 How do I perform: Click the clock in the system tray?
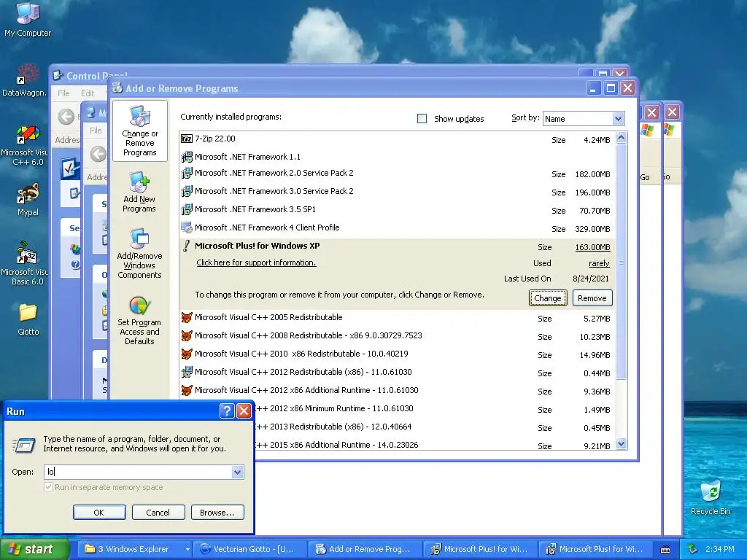pos(719,549)
